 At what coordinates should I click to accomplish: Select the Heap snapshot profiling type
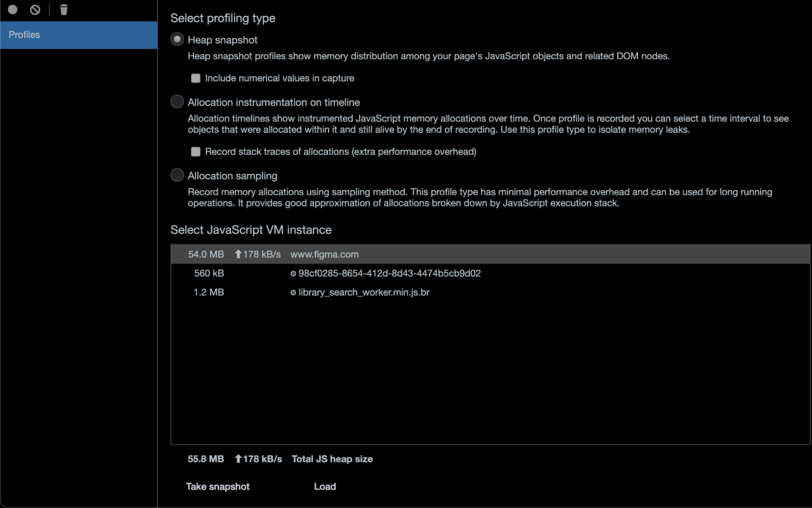point(177,39)
